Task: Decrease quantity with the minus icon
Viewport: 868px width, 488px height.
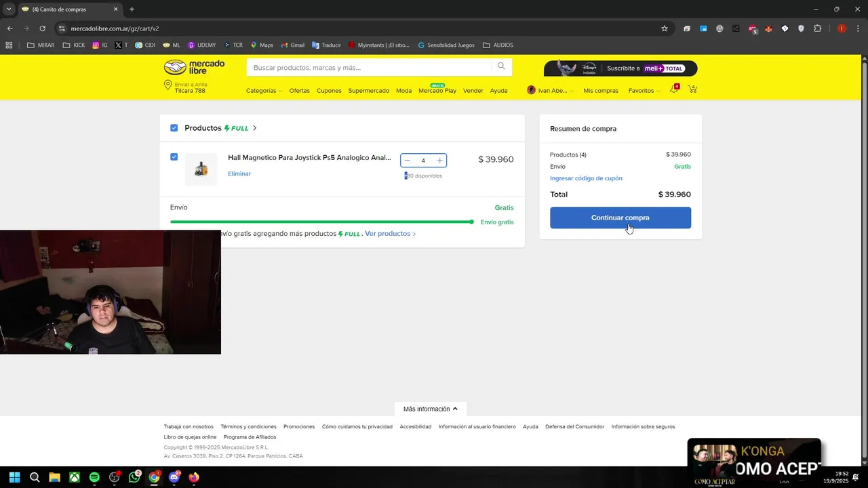Action: [x=407, y=161]
